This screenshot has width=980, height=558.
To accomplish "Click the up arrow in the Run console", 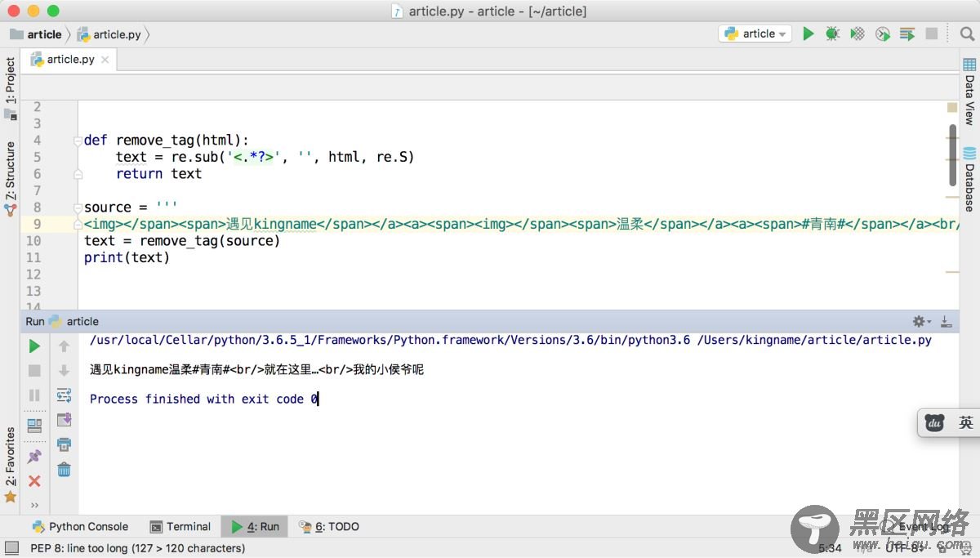I will click(x=64, y=346).
